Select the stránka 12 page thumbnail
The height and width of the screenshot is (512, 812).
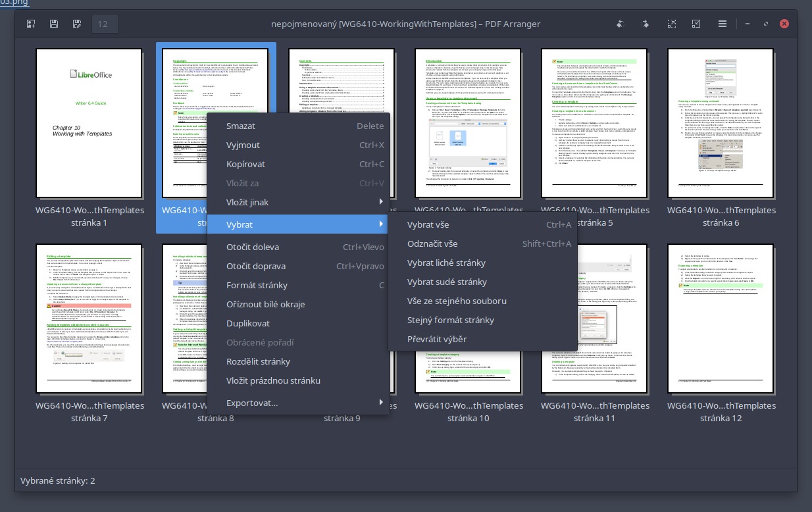(x=721, y=319)
